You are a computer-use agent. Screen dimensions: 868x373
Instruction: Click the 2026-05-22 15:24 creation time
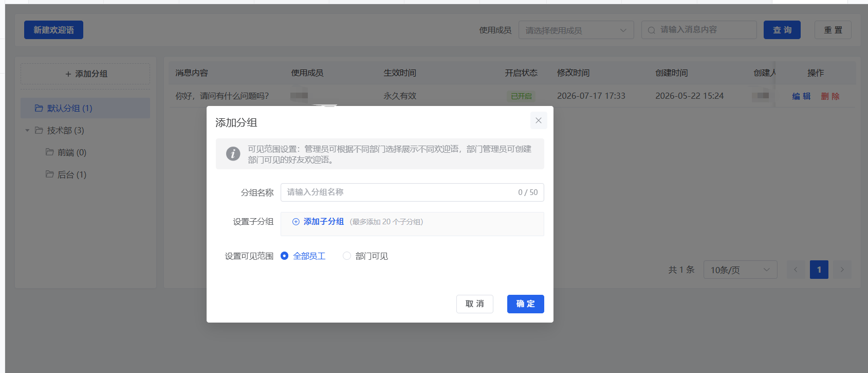(689, 96)
